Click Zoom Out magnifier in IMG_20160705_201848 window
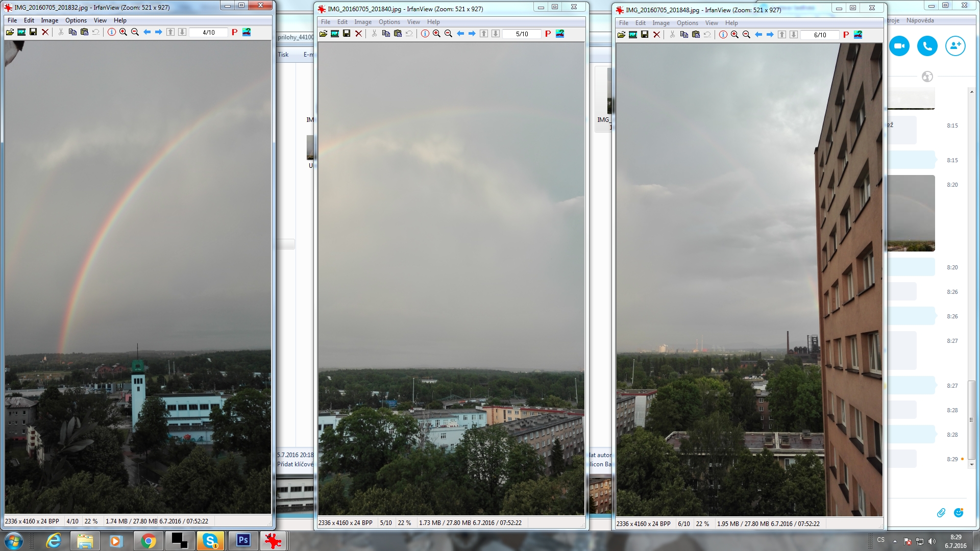The height and width of the screenshot is (551, 980). point(746,35)
